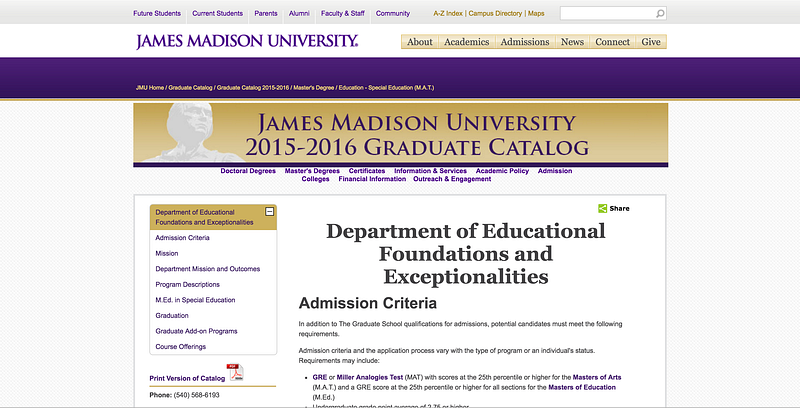The height and width of the screenshot is (408, 800).
Task: Select M.Ed. in Special Education sidebar item
Action: click(x=195, y=300)
